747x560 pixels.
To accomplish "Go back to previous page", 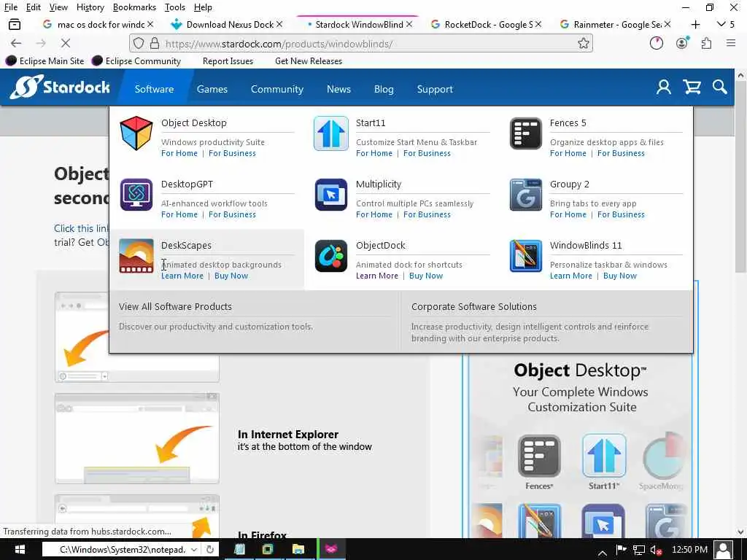I will (16, 43).
